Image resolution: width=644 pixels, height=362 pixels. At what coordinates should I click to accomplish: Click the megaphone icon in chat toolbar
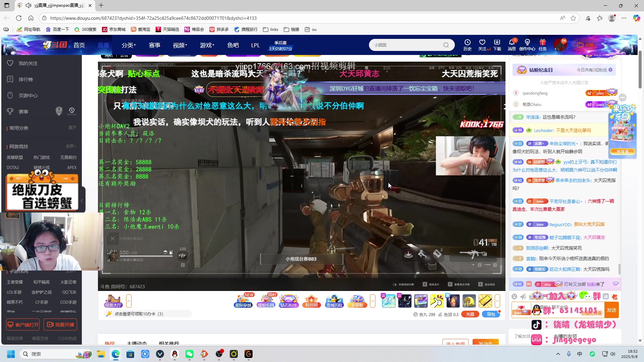[x=523, y=296]
